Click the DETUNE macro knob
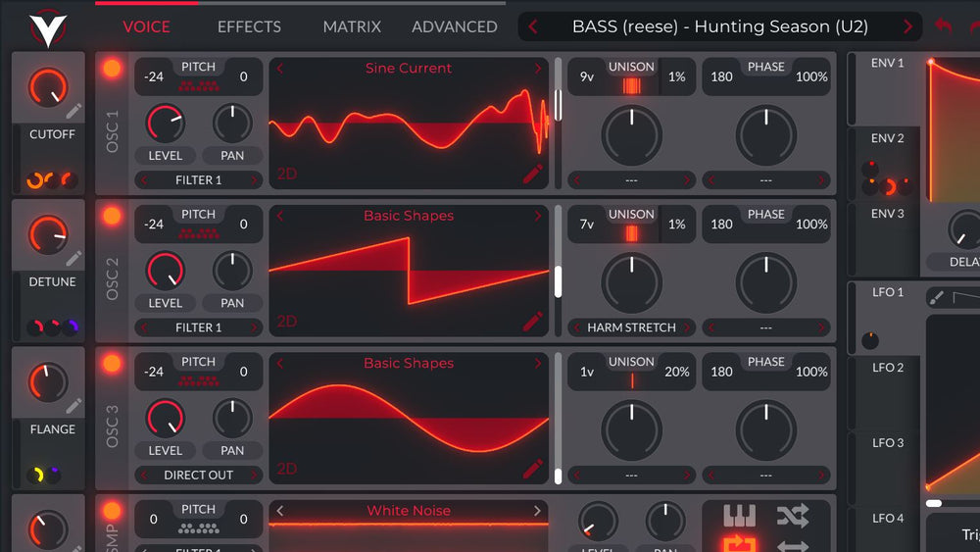Viewport: 980px width, 552px height. point(47,235)
